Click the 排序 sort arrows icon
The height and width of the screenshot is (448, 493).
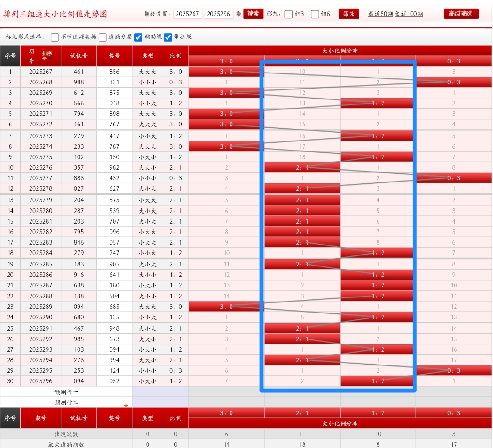(47, 56)
